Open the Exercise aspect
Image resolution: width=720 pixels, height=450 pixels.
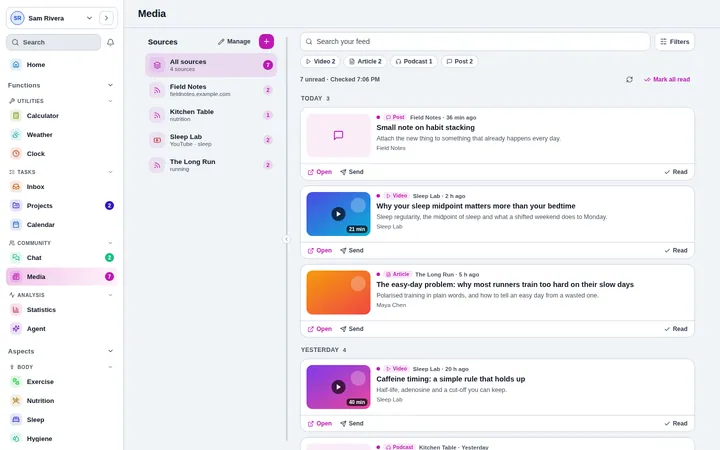click(x=62, y=382)
